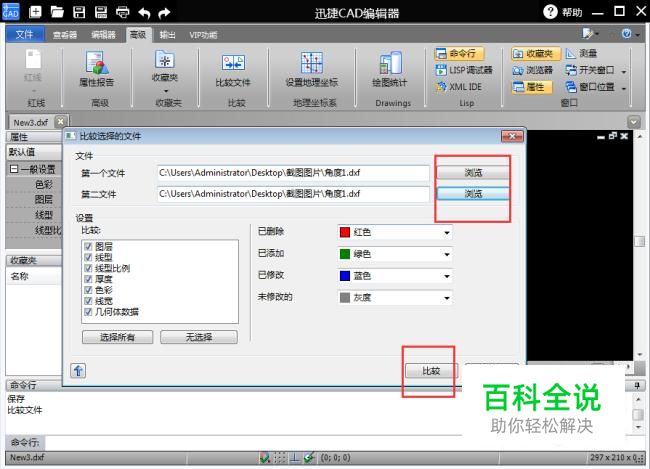
Task: Close the 比较选择的文件 dialog
Action: coord(512,136)
